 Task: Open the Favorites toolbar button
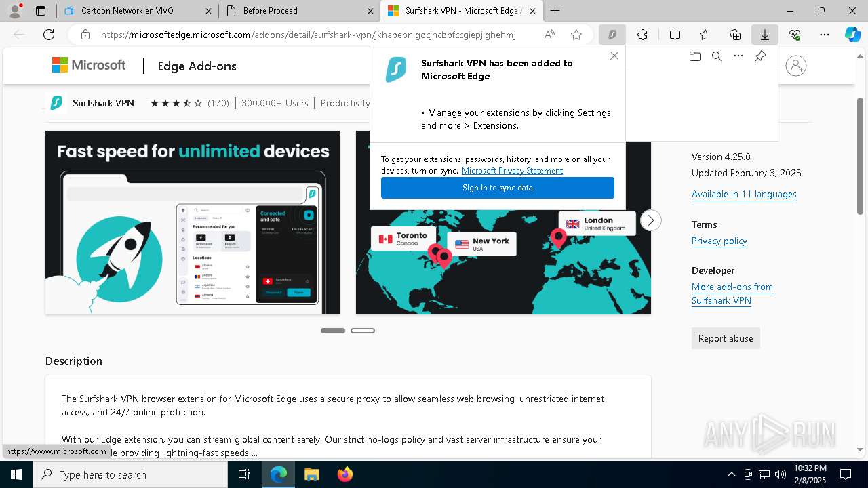pos(705,35)
